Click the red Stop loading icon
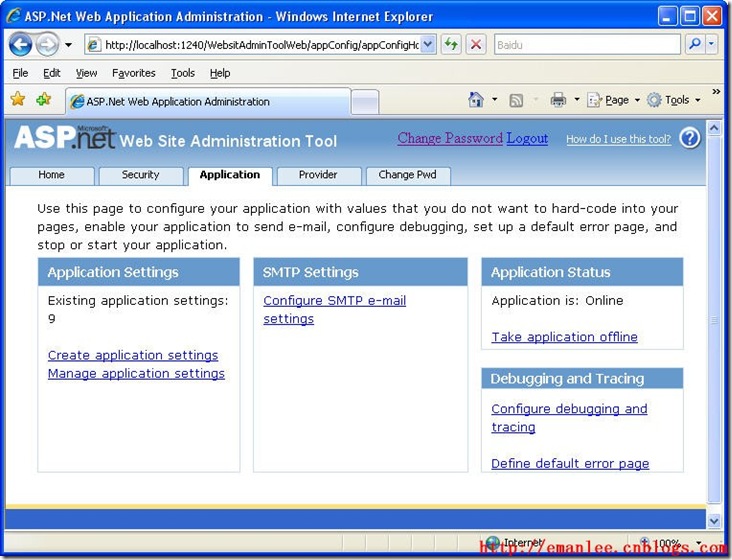The height and width of the screenshot is (560, 732). click(x=476, y=45)
